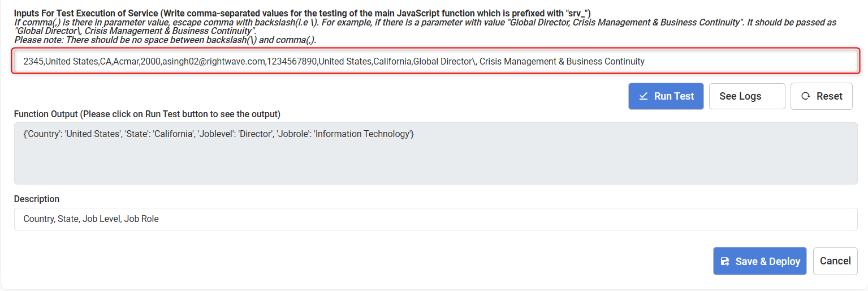Click the Description label
Viewport: 868px width, 291px height.
click(x=37, y=199)
